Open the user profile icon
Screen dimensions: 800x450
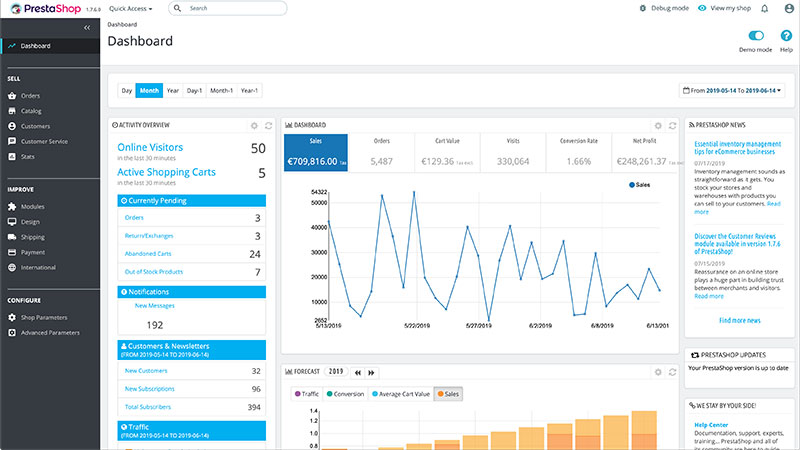789,8
